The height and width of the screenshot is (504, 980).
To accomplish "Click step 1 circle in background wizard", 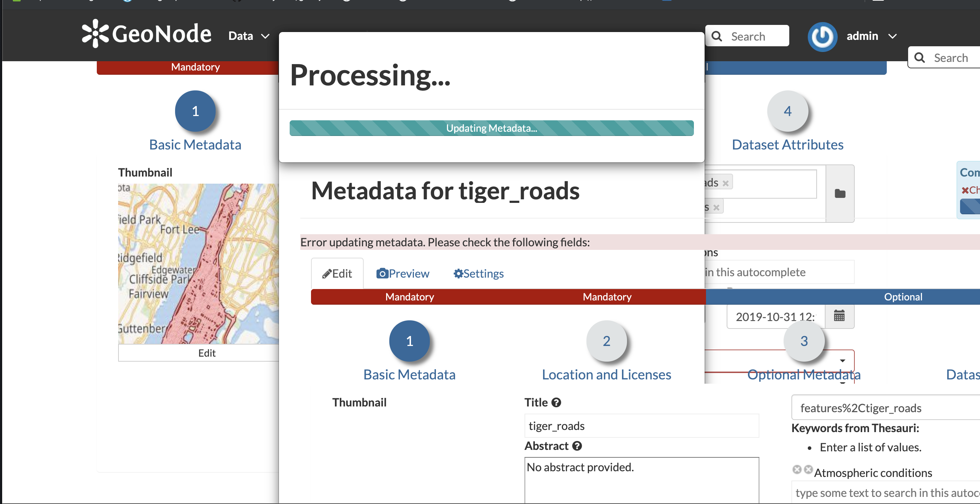I will [195, 111].
